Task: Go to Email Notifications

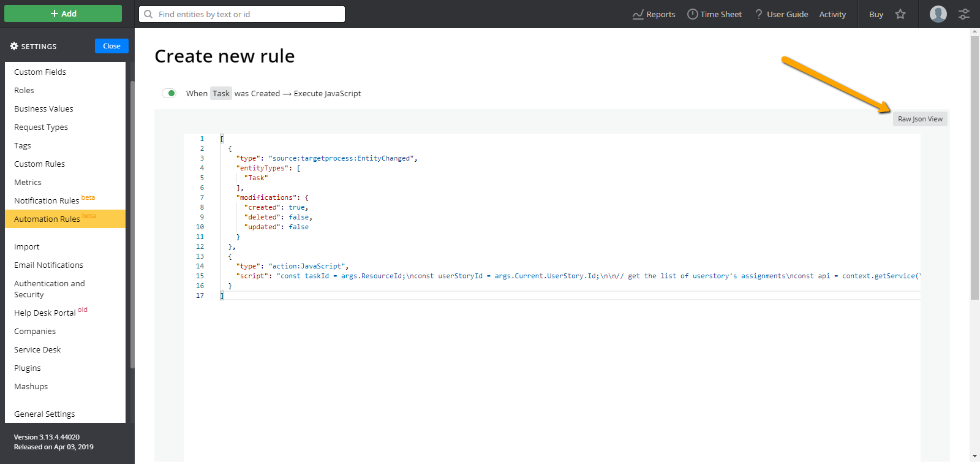Action: click(65, 265)
